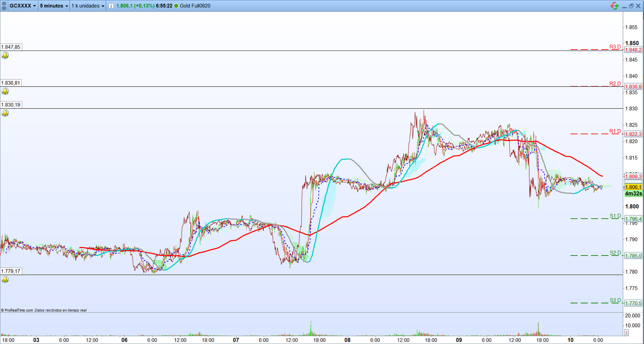Click date label 03 on time axis

tap(36, 340)
